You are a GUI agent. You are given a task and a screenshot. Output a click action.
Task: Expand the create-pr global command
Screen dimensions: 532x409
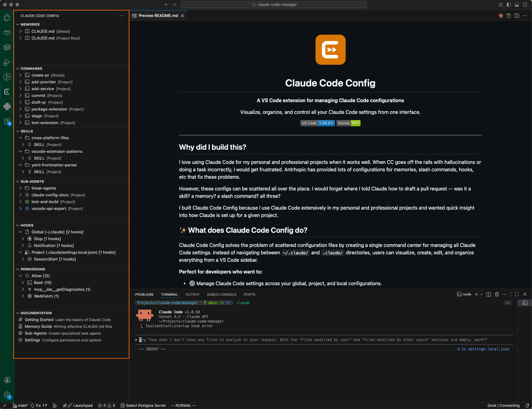tap(20, 75)
